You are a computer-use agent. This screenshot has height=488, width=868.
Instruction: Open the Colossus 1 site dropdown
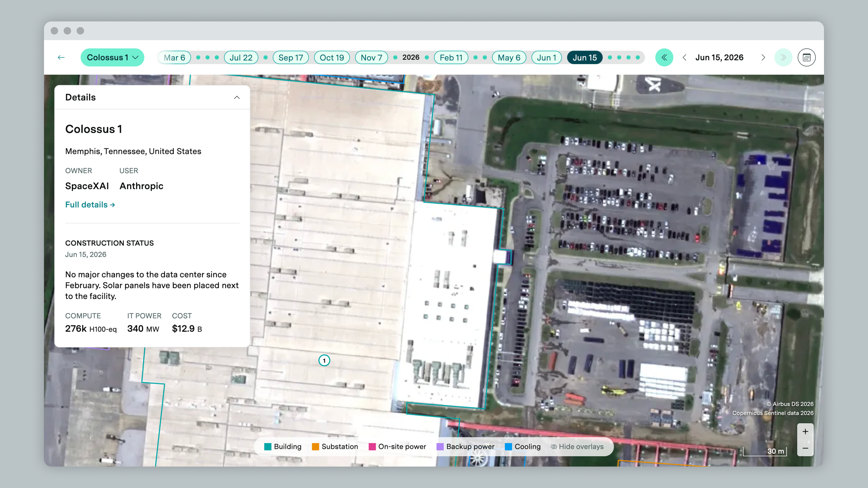coord(112,58)
